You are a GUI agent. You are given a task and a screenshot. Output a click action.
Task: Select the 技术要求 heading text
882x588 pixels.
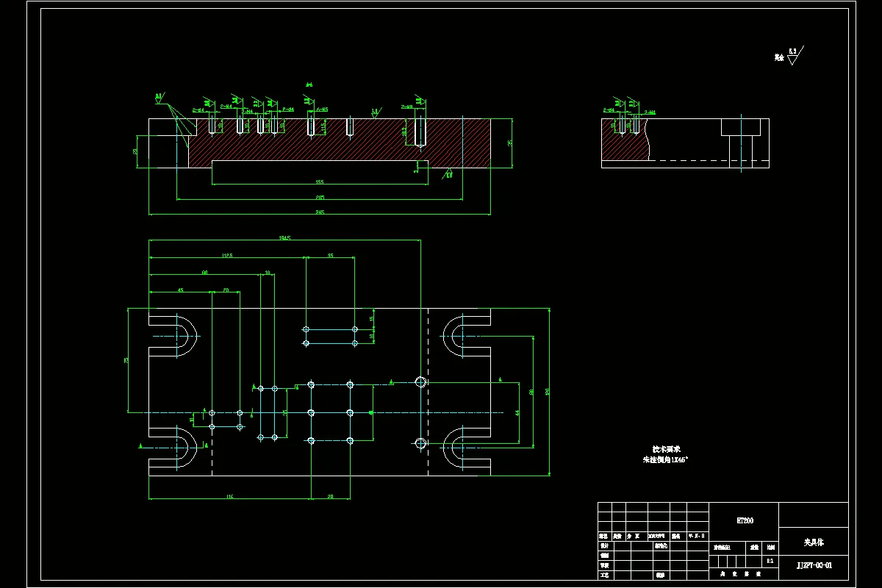point(665,448)
